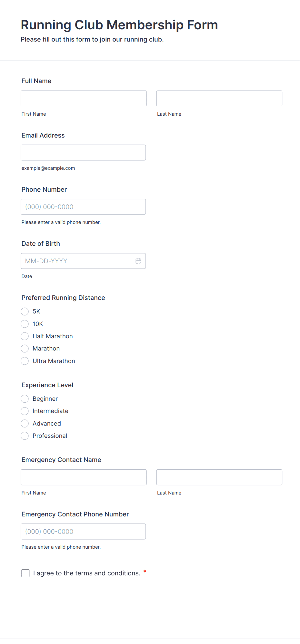The height and width of the screenshot is (644, 300).
Task: Click the Phone Number input field
Action: tap(83, 207)
